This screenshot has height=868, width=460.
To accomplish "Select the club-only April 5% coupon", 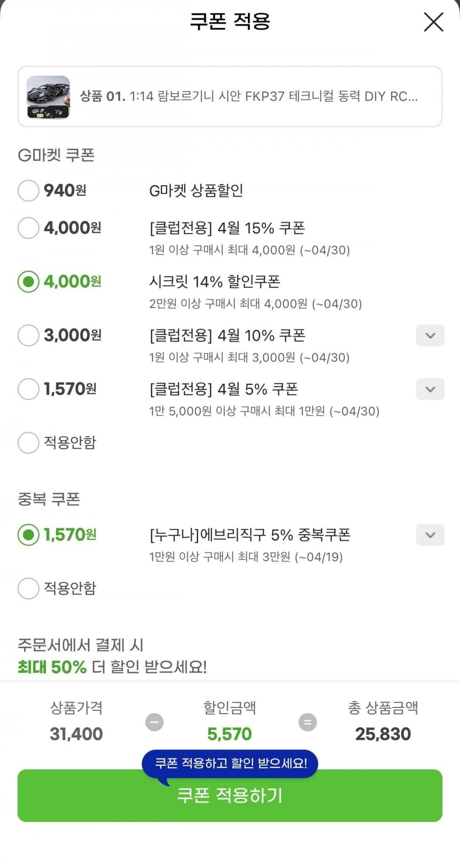I will pos(29,389).
